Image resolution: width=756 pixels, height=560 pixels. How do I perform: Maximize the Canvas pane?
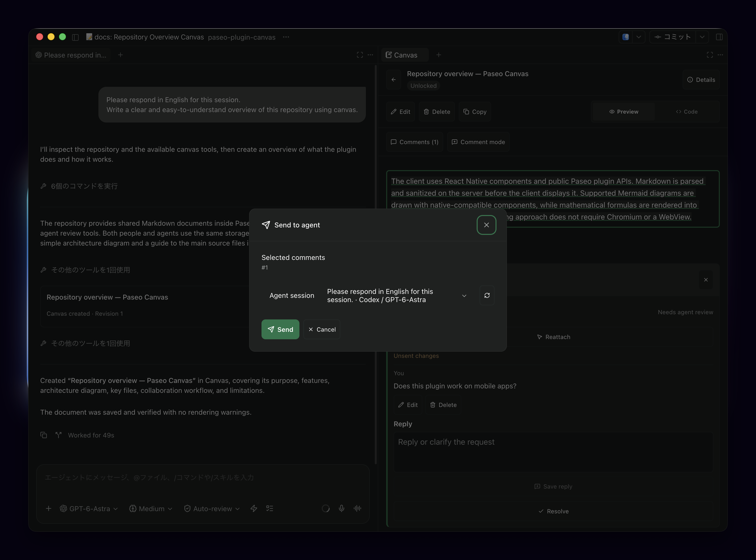point(710,55)
